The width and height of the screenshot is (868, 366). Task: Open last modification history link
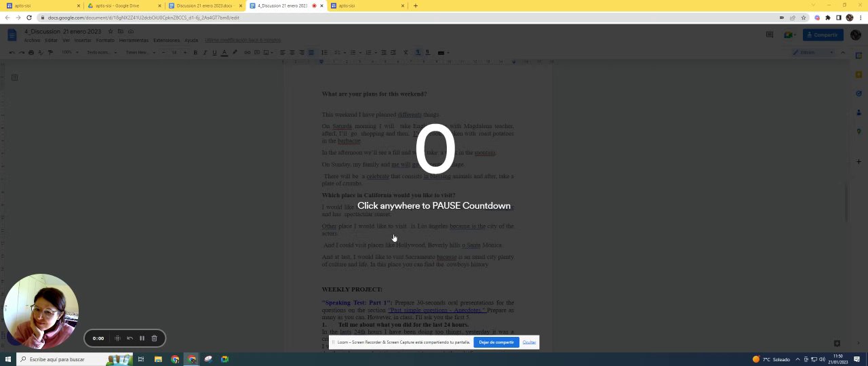243,41
